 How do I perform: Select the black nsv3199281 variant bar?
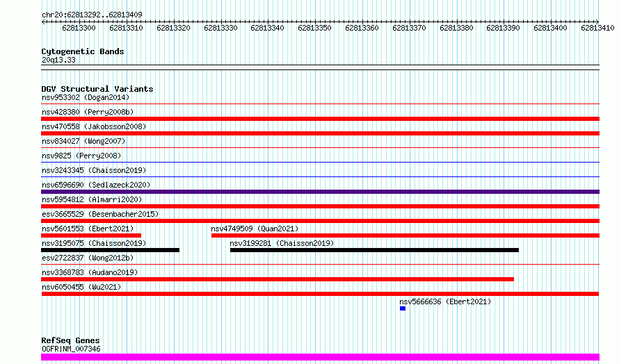tap(374, 250)
